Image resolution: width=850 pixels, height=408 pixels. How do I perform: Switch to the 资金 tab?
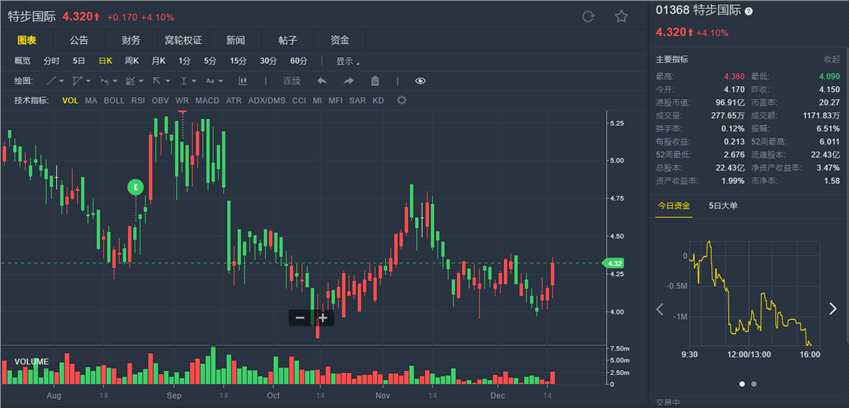(340, 41)
